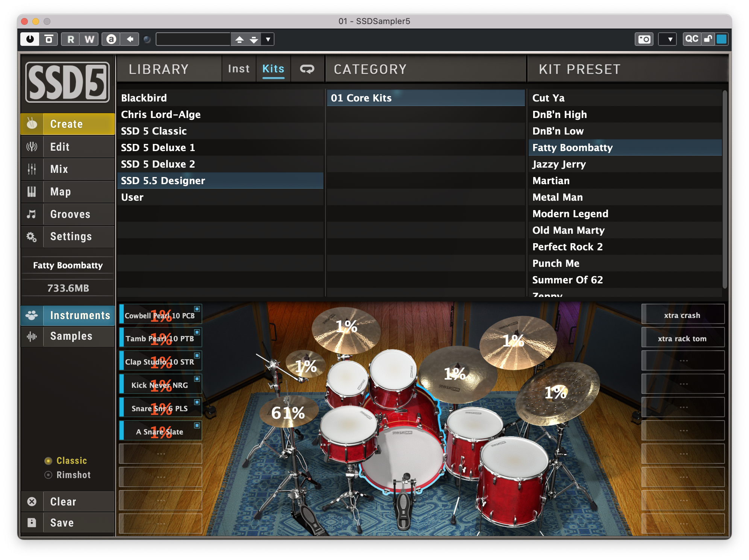The height and width of the screenshot is (560, 749).
Task: Click the plugin bypass power button
Action: pos(30,39)
